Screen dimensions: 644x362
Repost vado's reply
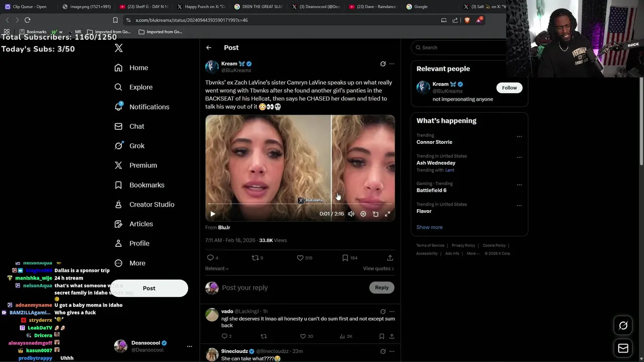(x=264, y=336)
